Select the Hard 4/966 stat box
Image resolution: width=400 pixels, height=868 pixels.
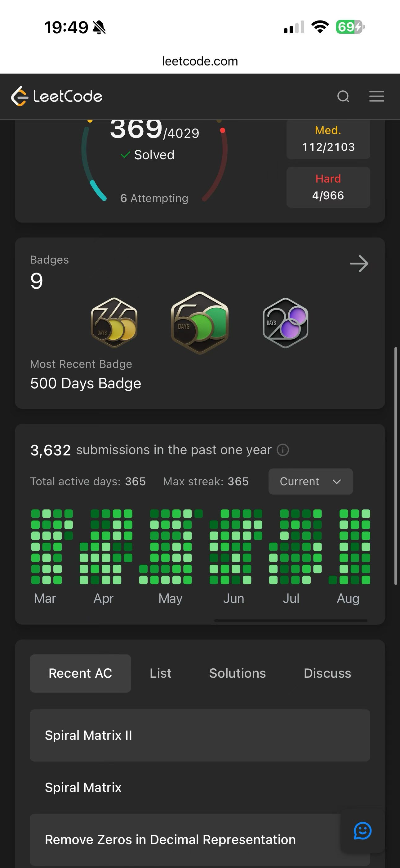click(328, 187)
